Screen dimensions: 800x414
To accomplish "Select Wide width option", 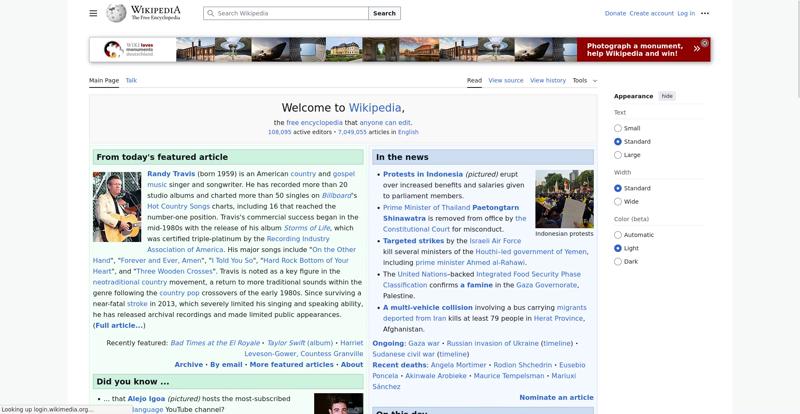I will pyautogui.click(x=618, y=202).
